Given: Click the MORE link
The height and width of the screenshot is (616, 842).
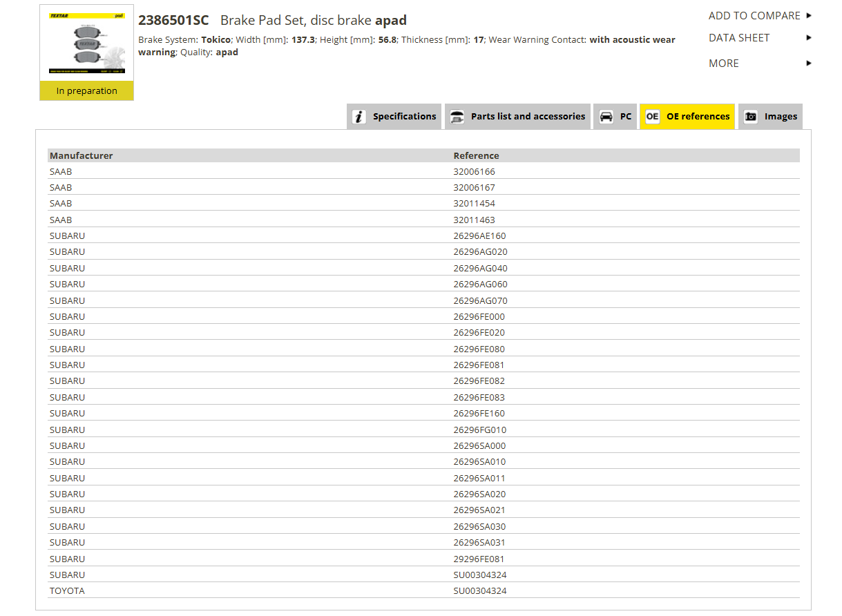Looking at the screenshot, I should tap(724, 64).
